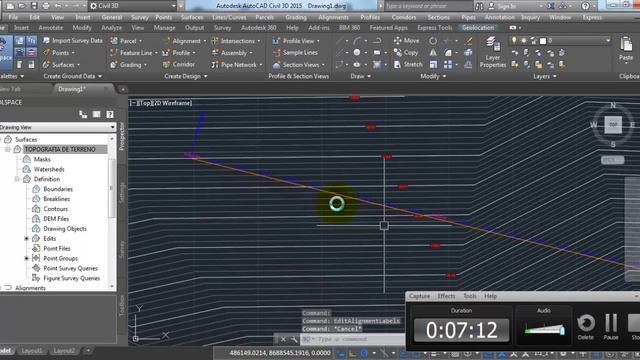
Task: Switch to the Layout1 tab
Action: [x=32, y=351]
